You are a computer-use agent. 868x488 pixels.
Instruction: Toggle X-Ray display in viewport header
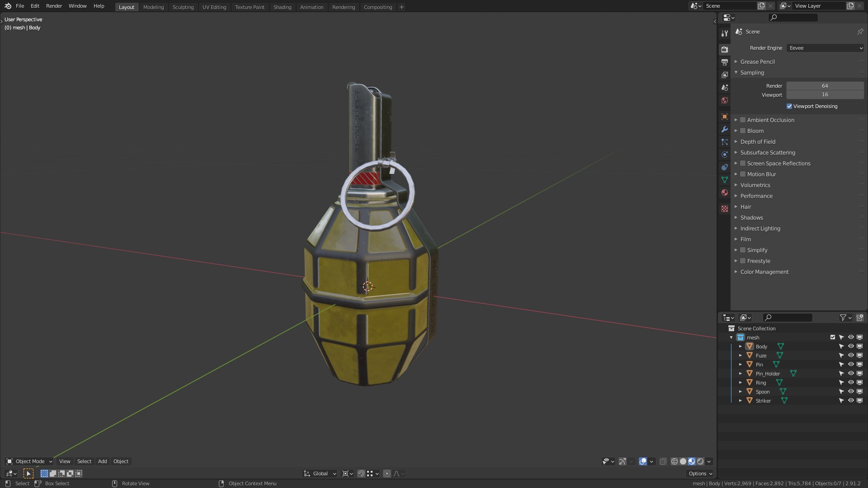pyautogui.click(x=663, y=461)
